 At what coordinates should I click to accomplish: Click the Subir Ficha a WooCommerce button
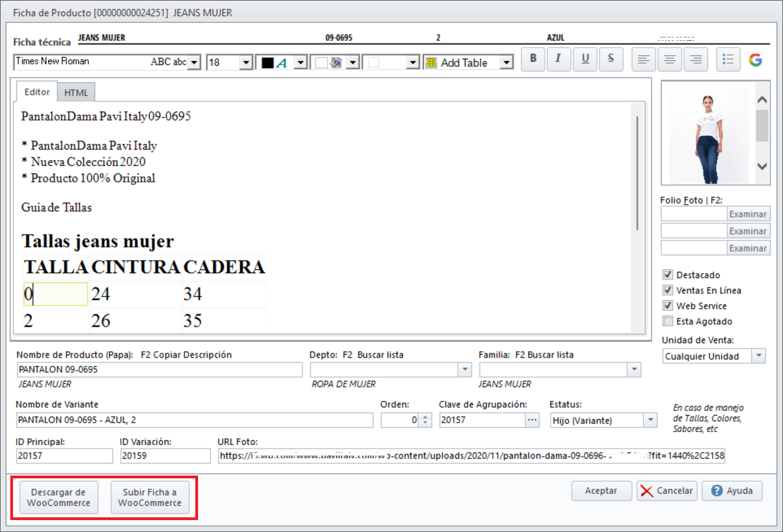[x=150, y=497]
